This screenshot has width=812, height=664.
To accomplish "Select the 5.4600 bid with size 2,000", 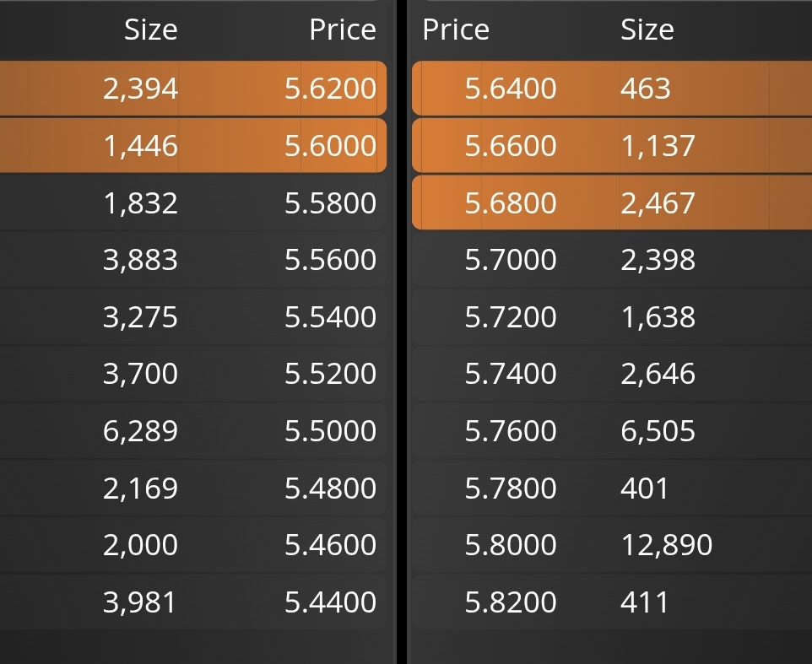I will coord(193,544).
